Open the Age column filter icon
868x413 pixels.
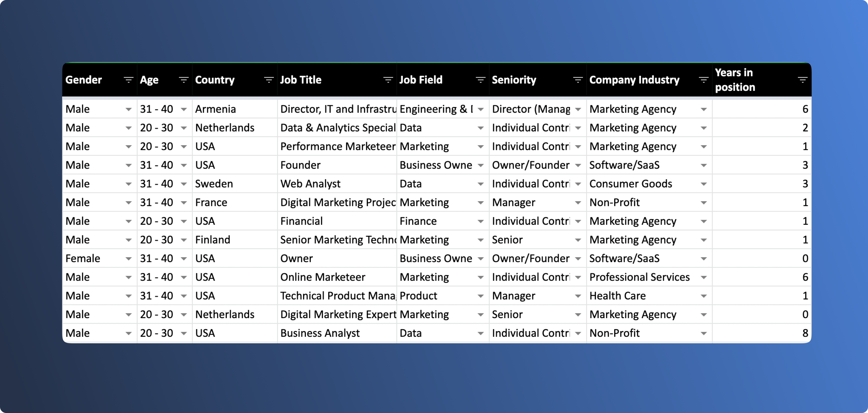[184, 80]
